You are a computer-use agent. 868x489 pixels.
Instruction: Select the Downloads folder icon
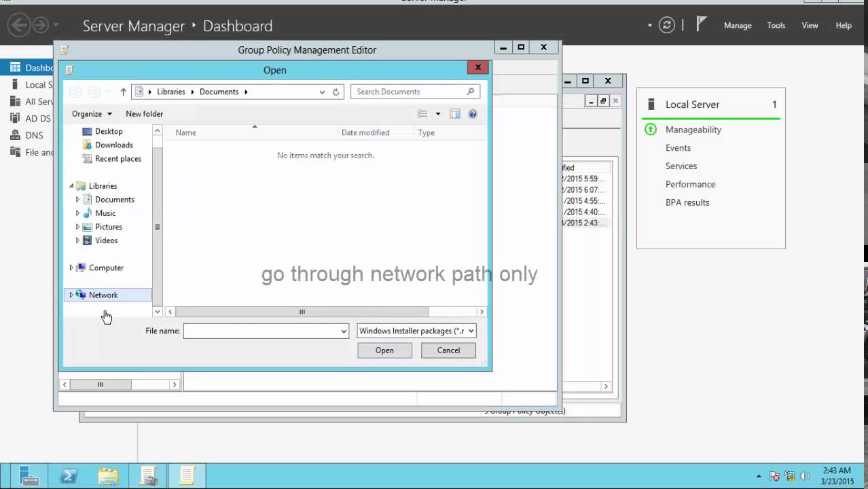click(87, 145)
